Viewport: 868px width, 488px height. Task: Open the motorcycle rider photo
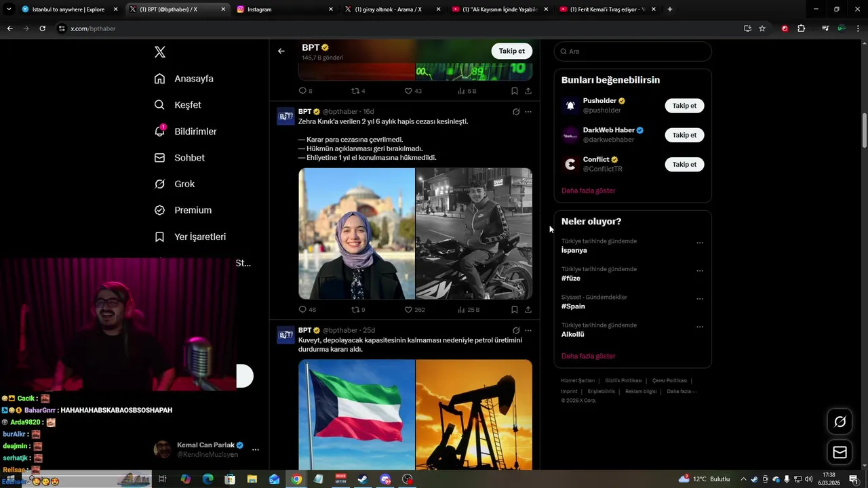[474, 234]
